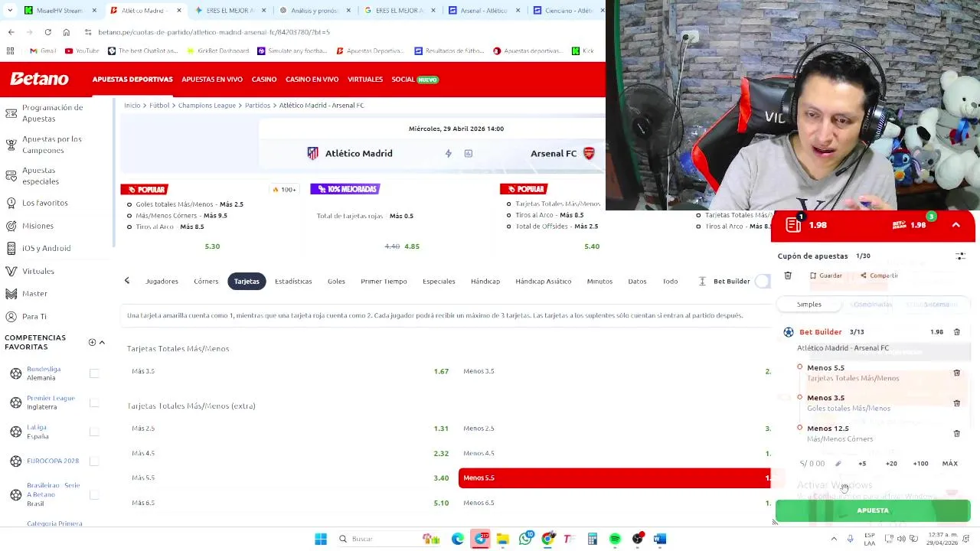Mark the LaLiga España favorite checkbox
Screen dimensions: 980x551
click(94, 432)
